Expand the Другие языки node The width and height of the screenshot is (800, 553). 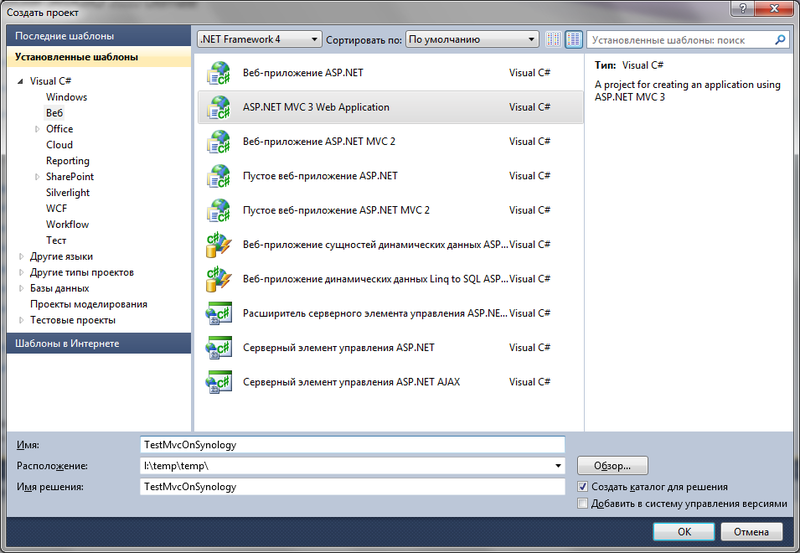click(21, 257)
